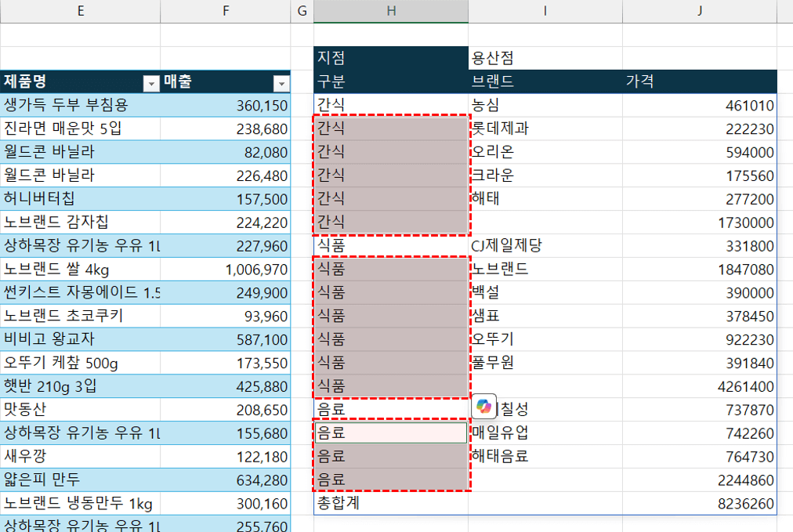The image size is (793, 532).
Task: Select the CJ제일제당 brand cell
Action: pos(545,246)
